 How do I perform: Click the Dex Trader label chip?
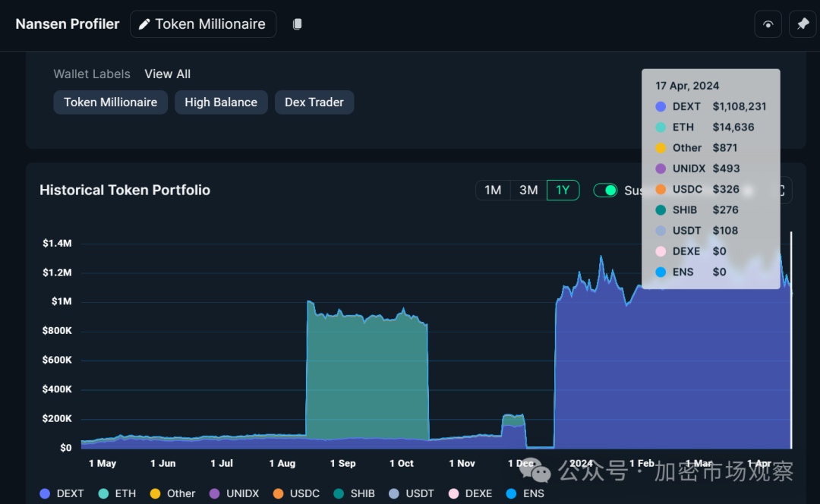point(314,102)
